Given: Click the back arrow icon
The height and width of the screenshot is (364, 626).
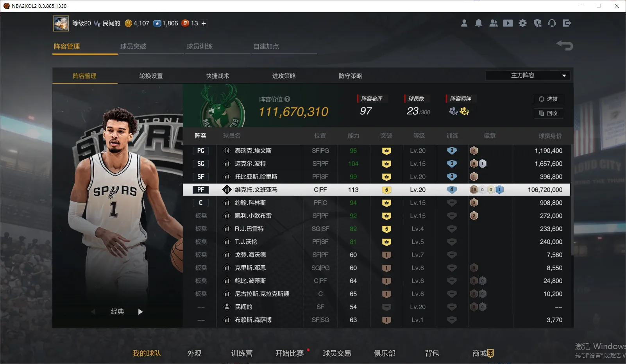Looking at the screenshot, I should (565, 45).
